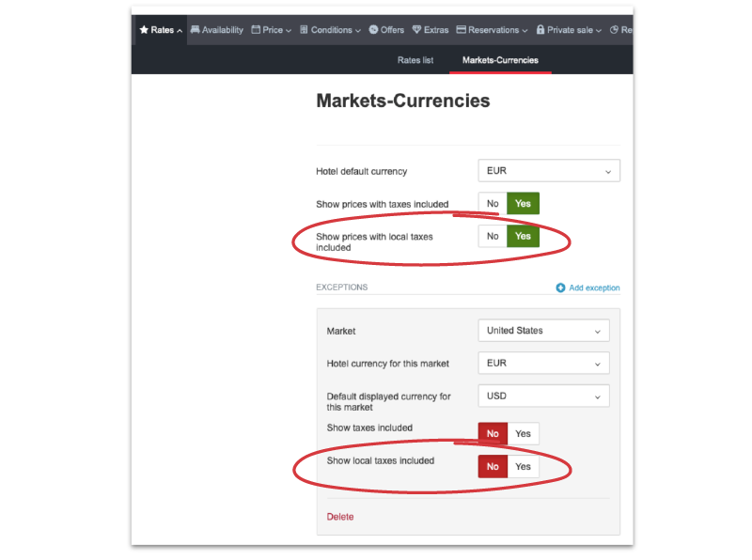Screen dimensions: 752x560
Task: Open the Offers menu item
Action: pos(386,30)
